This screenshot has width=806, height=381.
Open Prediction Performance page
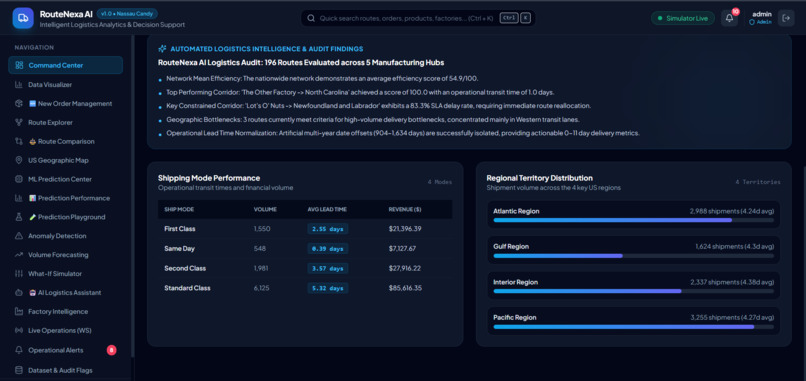coord(65,198)
